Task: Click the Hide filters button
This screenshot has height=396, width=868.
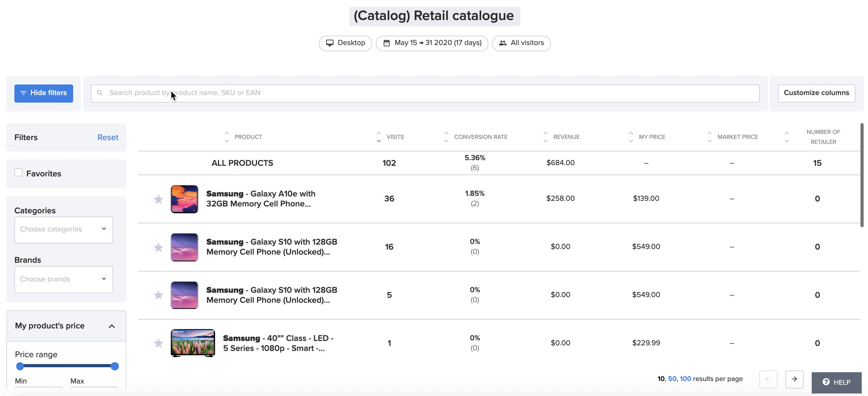Action: click(43, 93)
